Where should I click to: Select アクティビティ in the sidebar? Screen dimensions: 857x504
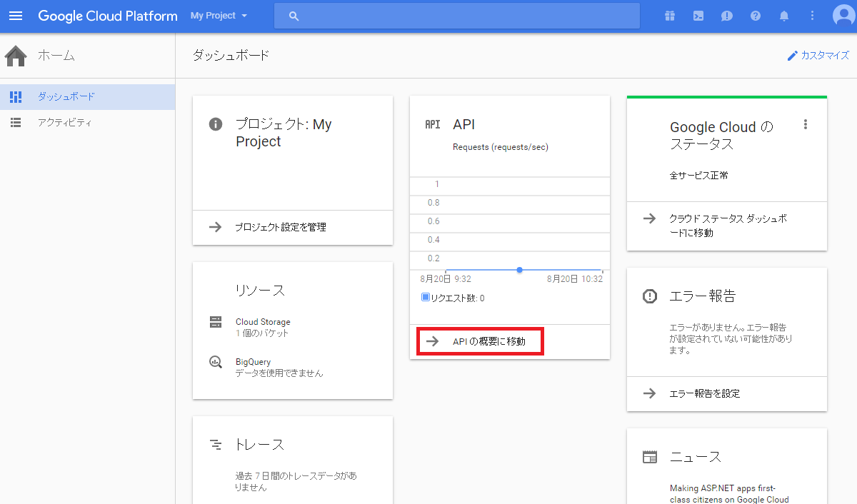87,123
